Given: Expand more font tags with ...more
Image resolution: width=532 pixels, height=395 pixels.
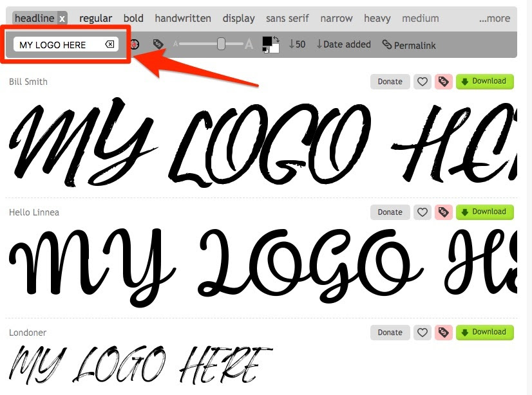Looking at the screenshot, I should 494,19.
